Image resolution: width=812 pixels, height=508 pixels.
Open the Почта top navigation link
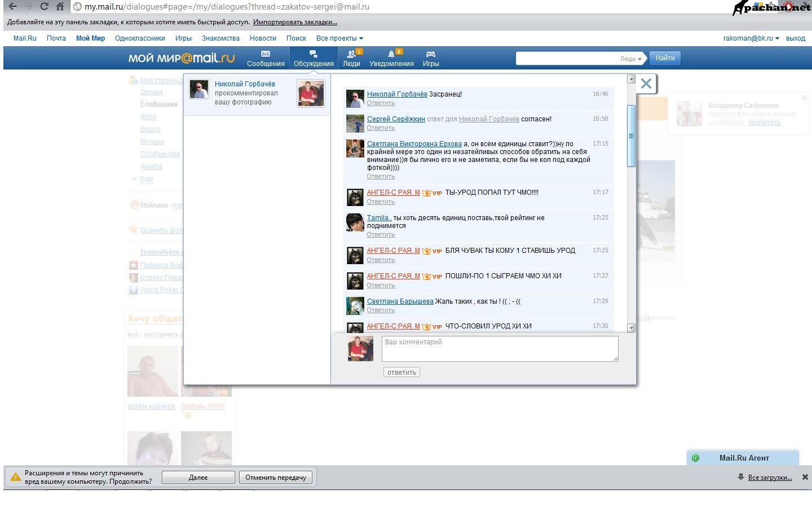point(56,38)
